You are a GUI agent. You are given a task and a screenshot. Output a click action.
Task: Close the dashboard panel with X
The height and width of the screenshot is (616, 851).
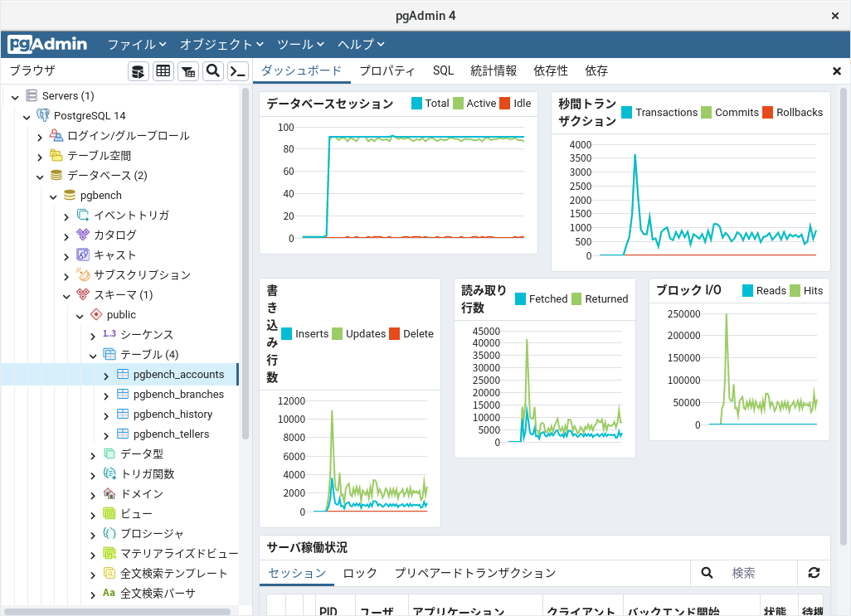(x=837, y=71)
